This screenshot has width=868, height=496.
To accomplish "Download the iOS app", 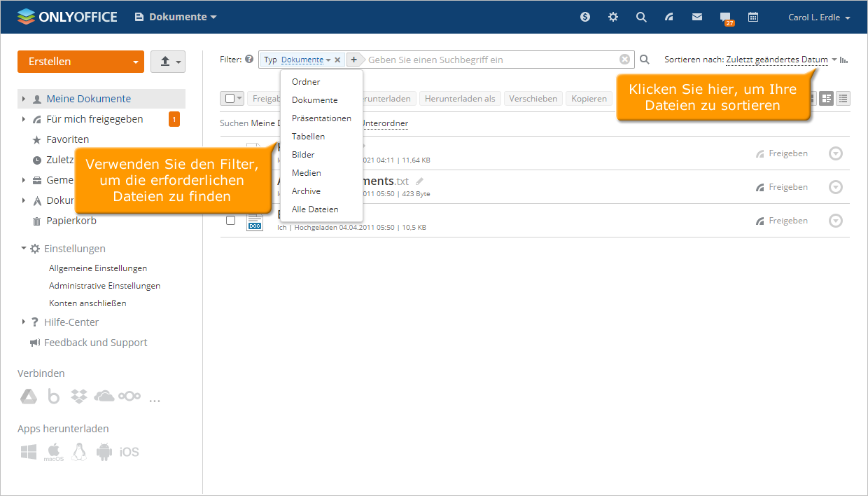I will pyautogui.click(x=129, y=453).
